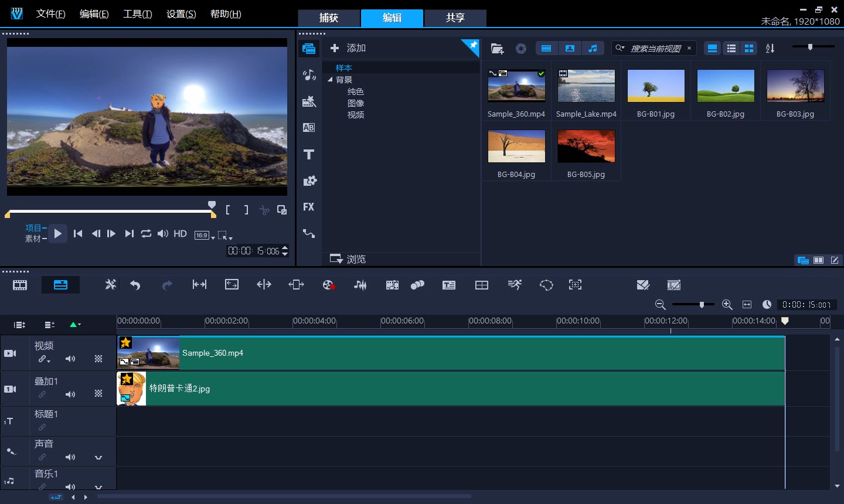
Task: Open Time Remapping (running figure) tool
Action: tap(515, 285)
